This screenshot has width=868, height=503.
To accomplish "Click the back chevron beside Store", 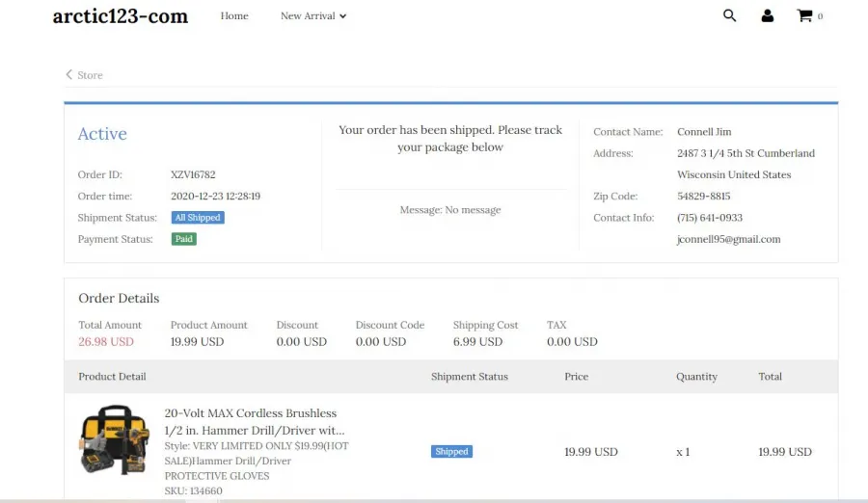I will tap(69, 74).
